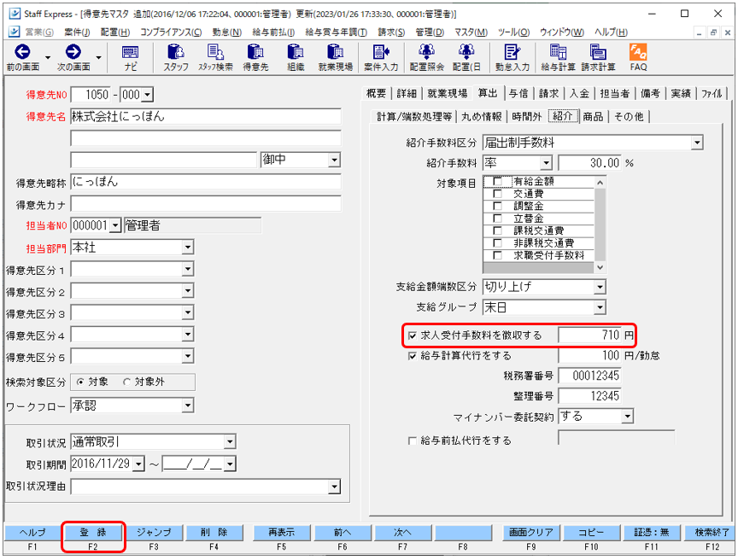Viewport: 738px width, 560px height.
Task: Click the Staff Express application icon in menu bar
Action: [x=15, y=32]
